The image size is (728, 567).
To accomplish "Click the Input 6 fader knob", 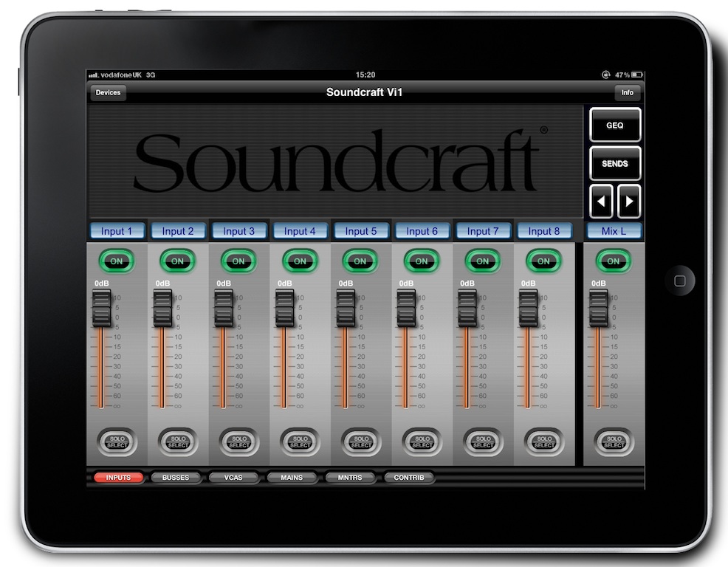I will click(x=406, y=309).
